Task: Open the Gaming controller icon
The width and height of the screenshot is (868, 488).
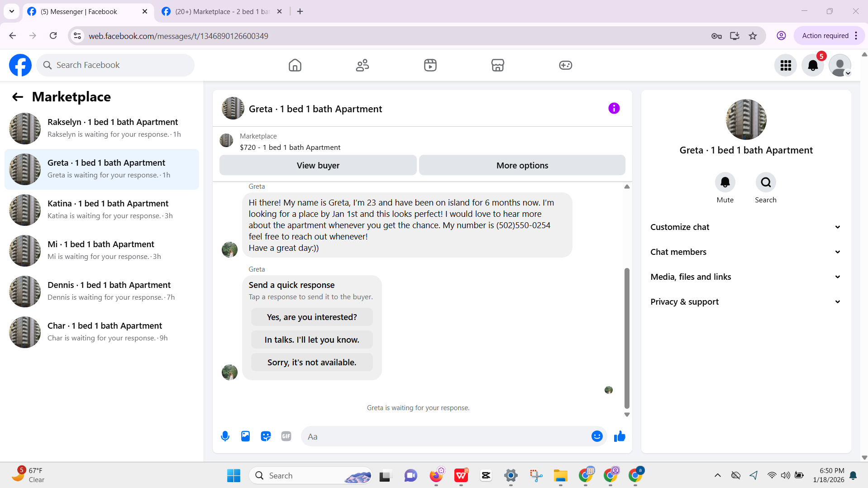Action: coord(565,65)
